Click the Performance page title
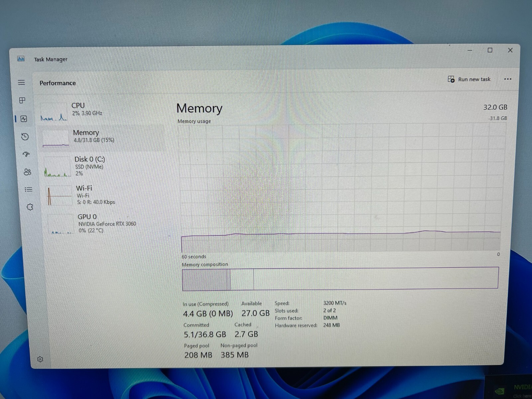 (58, 83)
